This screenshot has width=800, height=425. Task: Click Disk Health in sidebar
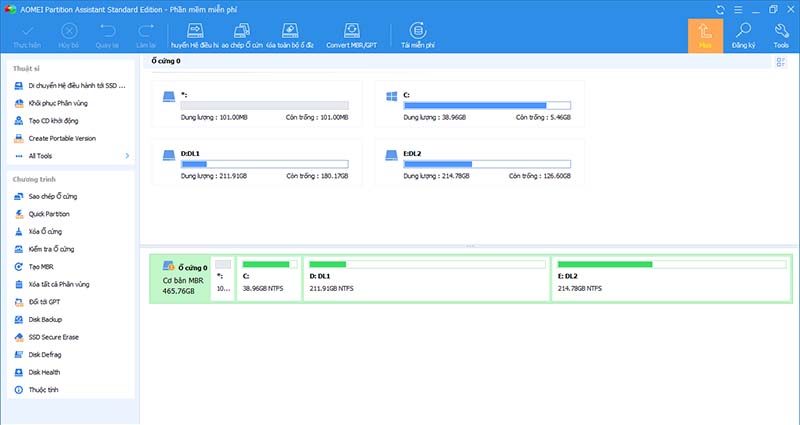[37, 372]
